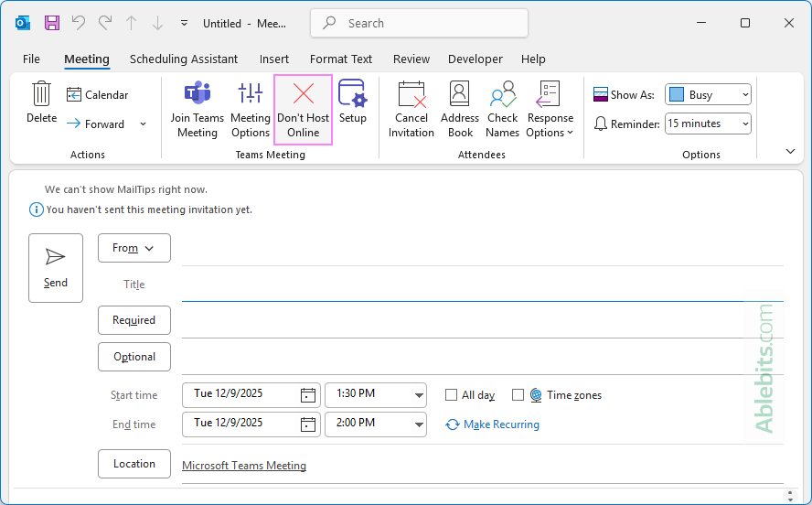This screenshot has height=505, width=812.
Task: Click the Outlook app icon
Action: click(23, 23)
